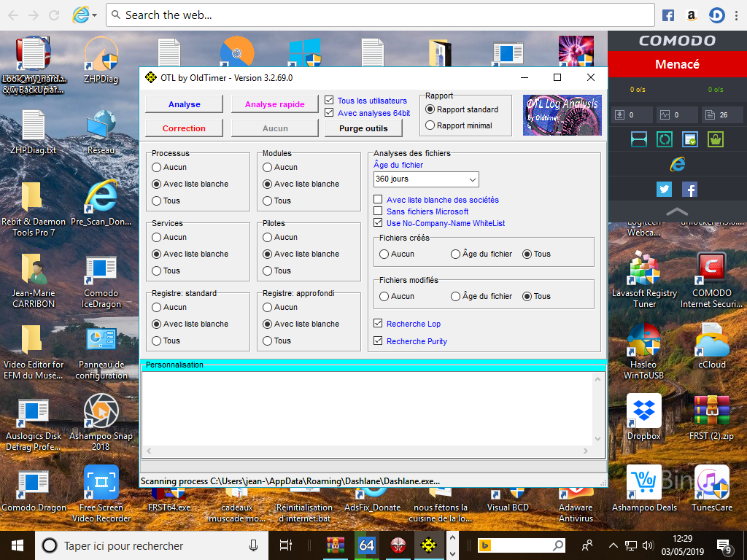
Task: Click the Personnalisation vertical scrollbar down arrow
Action: 598,438
